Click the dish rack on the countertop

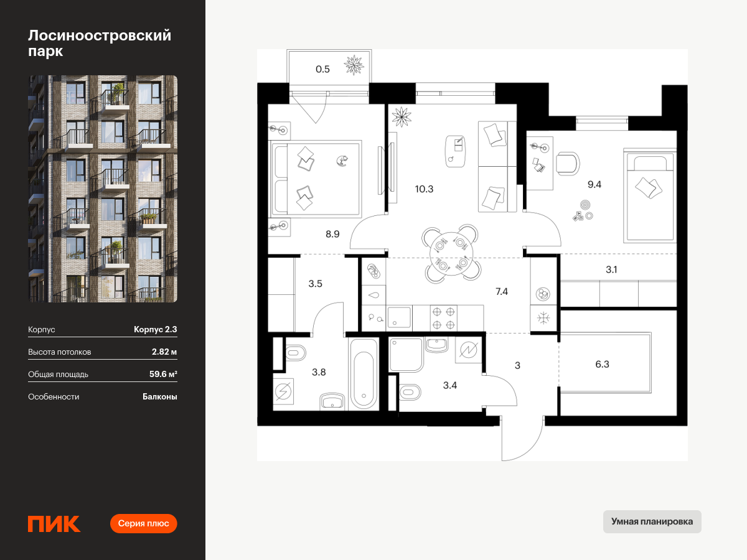(373, 272)
